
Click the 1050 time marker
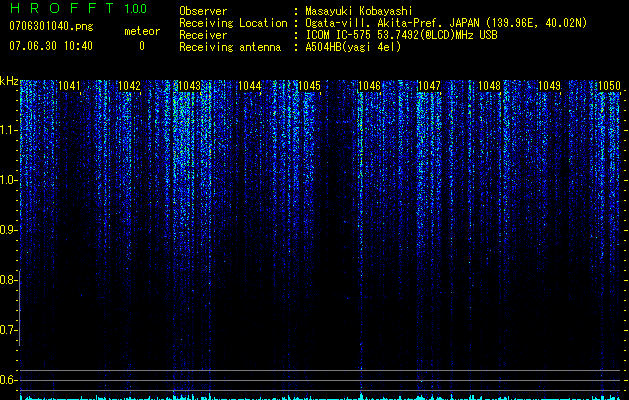pos(609,86)
